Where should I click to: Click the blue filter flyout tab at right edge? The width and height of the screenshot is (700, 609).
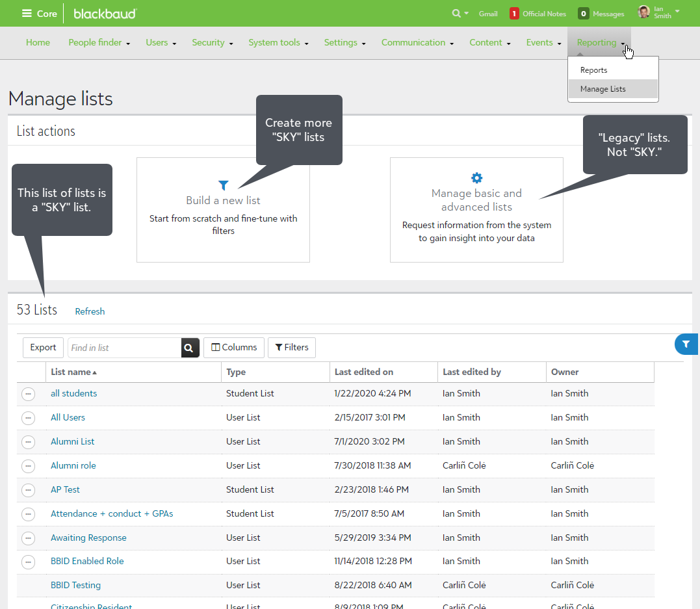686,344
